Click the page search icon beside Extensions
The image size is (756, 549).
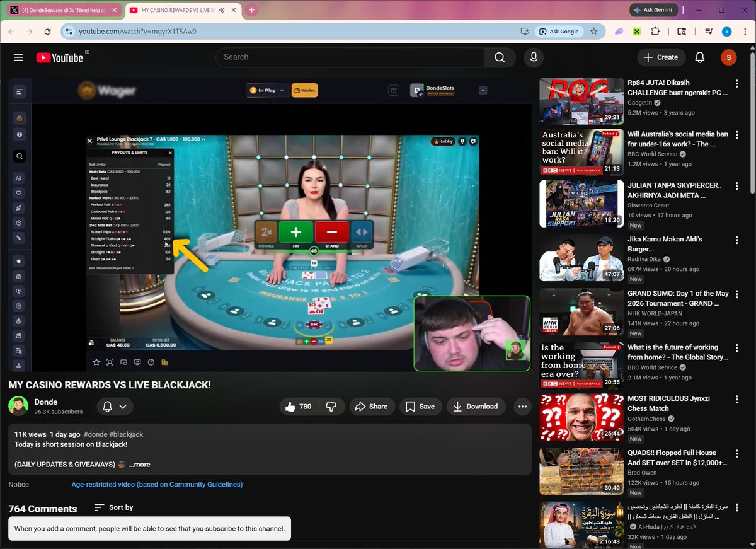coord(682,32)
